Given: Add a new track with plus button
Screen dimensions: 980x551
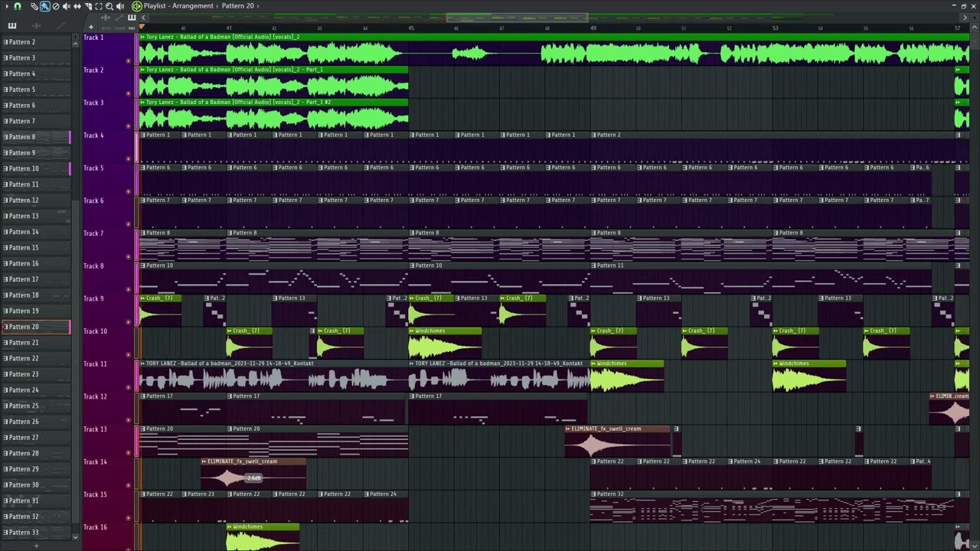Looking at the screenshot, I should click(x=90, y=27).
